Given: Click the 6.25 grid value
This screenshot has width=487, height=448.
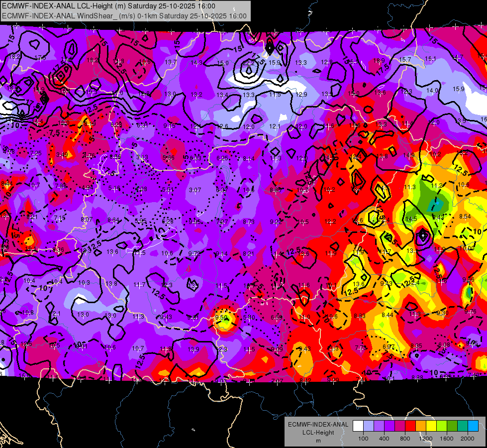Looking at the screenshot, I should click(x=222, y=158).
